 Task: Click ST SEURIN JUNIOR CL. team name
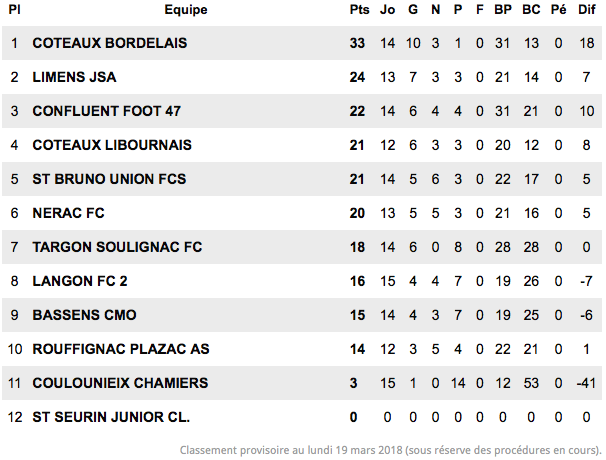pos(111,417)
